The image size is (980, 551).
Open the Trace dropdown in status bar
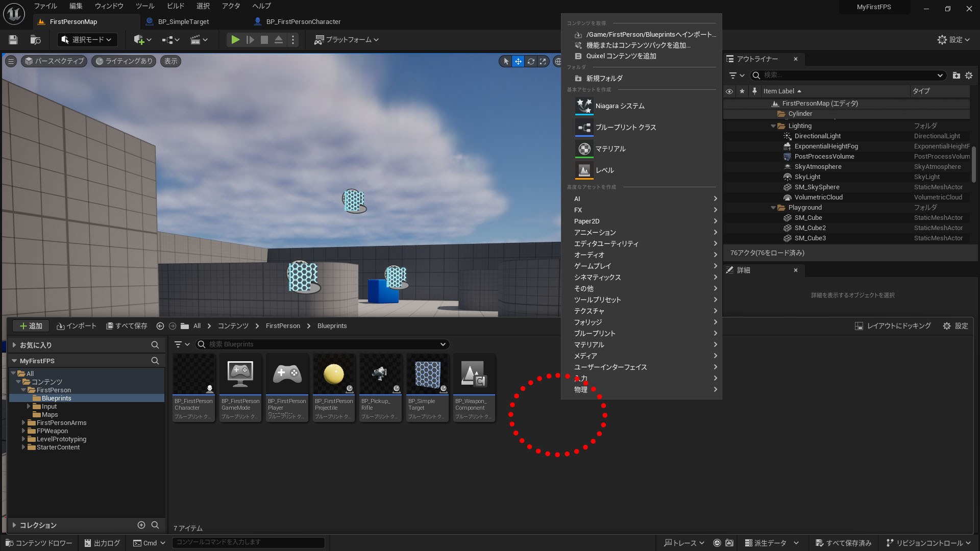pyautogui.click(x=683, y=543)
